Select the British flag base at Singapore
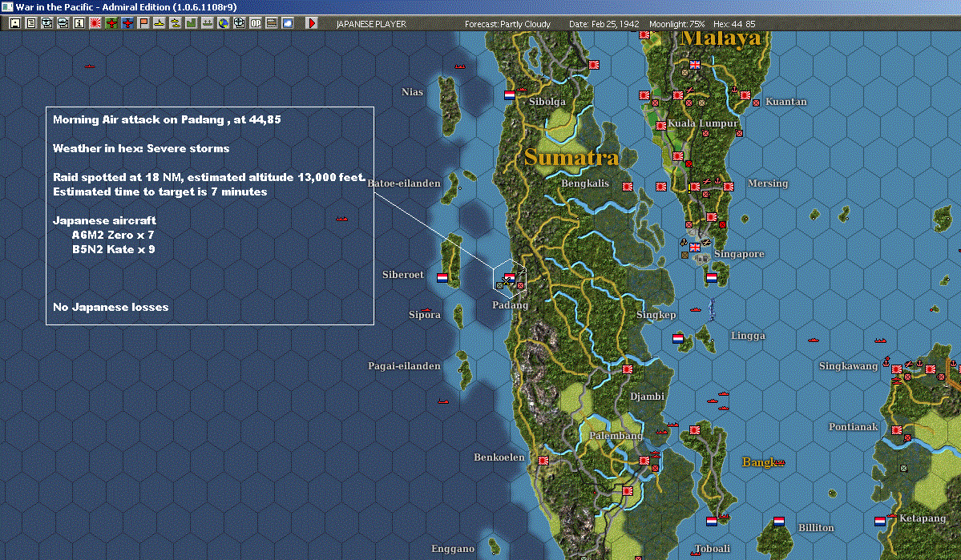961x560 pixels. point(695,248)
